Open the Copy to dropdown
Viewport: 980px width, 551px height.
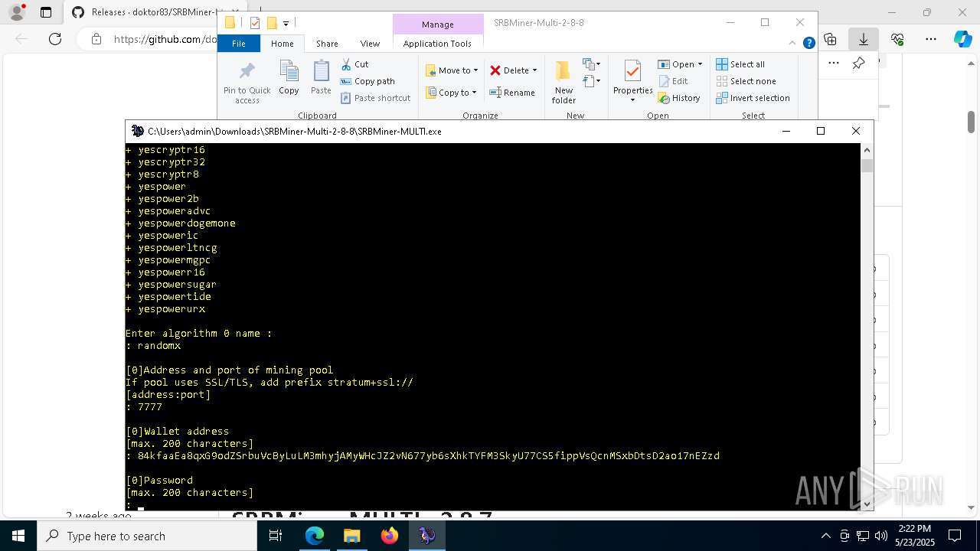click(452, 93)
